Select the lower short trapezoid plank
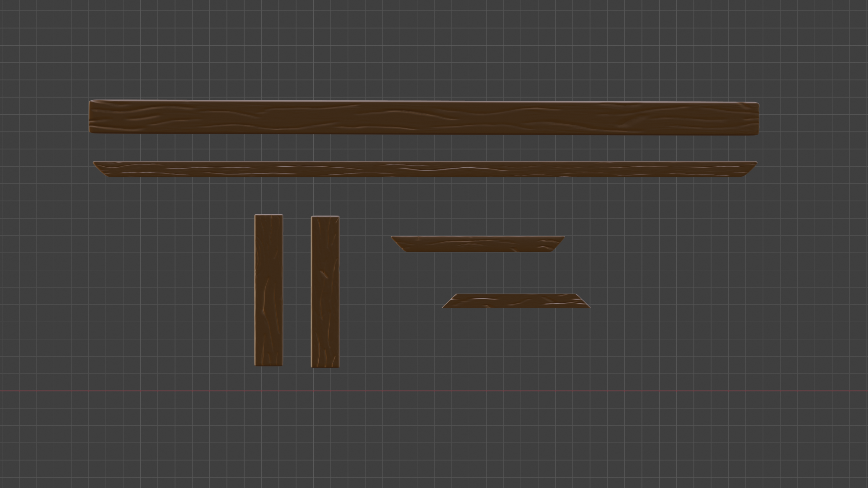Viewport: 868px width, 488px height. point(516,301)
